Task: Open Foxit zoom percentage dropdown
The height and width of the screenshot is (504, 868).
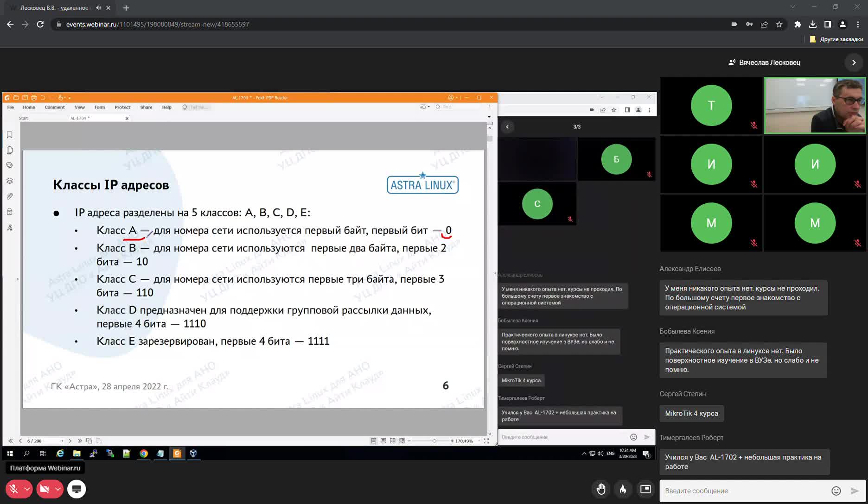Action: [479, 441]
